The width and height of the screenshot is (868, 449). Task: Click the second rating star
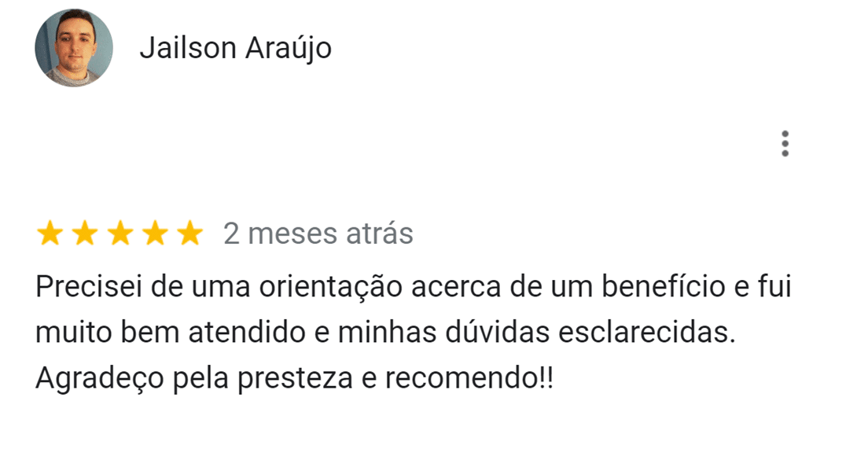(x=85, y=234)
